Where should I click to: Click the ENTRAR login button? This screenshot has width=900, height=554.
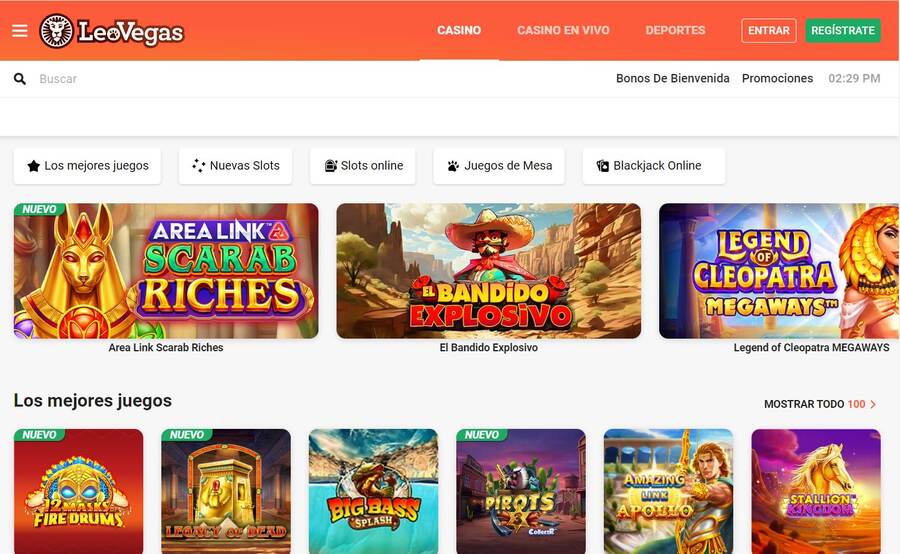769,30
